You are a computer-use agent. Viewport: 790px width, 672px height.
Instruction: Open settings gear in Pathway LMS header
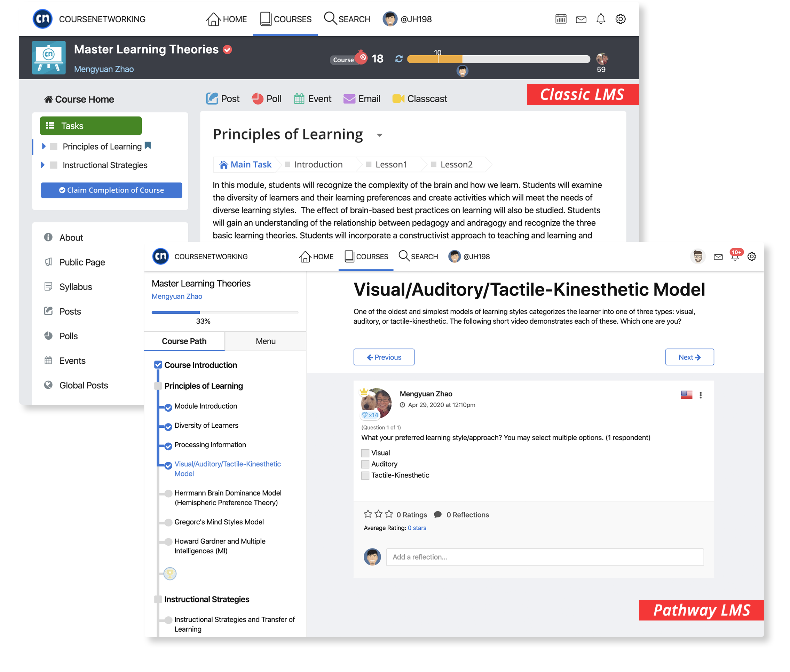pyautogui.click(x=751, y=256)
